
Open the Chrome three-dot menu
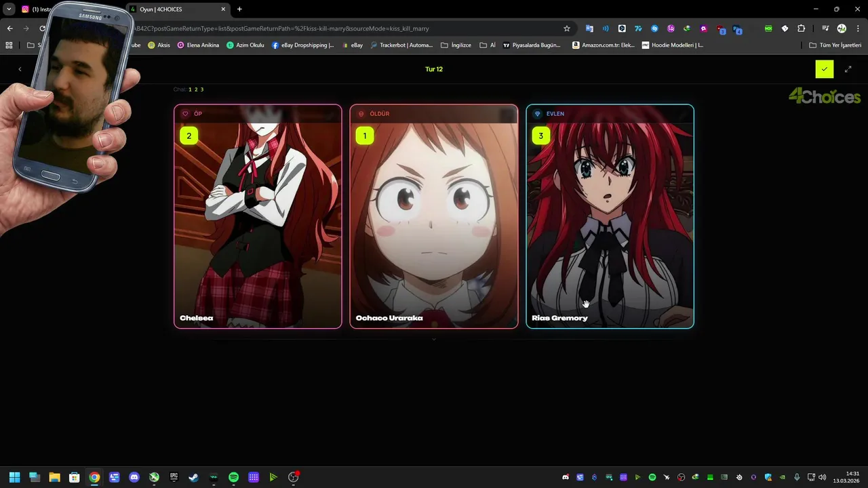pyautogui.click(x=858, y=28)
